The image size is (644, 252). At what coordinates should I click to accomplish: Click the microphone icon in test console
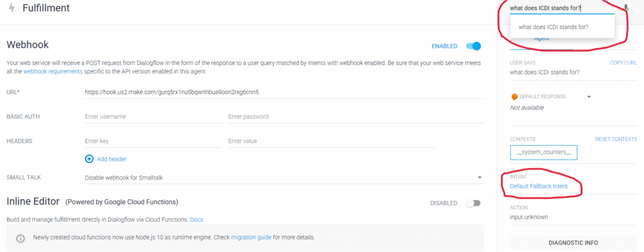pos(626,8)
